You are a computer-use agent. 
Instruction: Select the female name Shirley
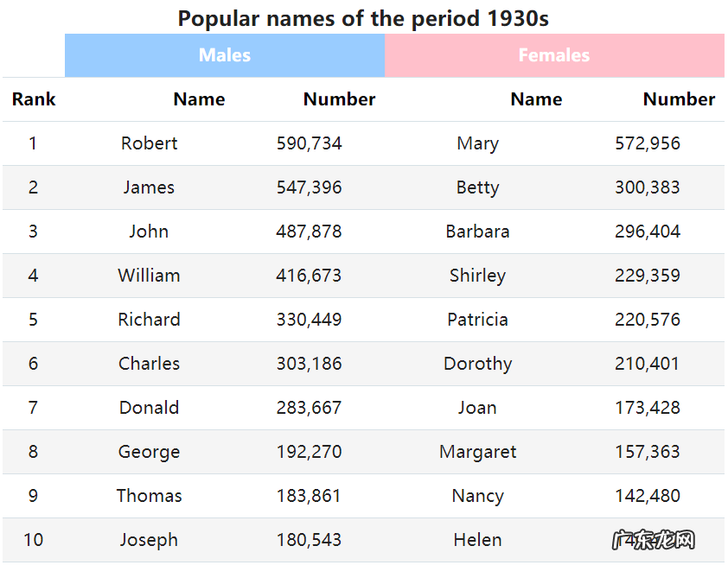[x=477, y=276]
